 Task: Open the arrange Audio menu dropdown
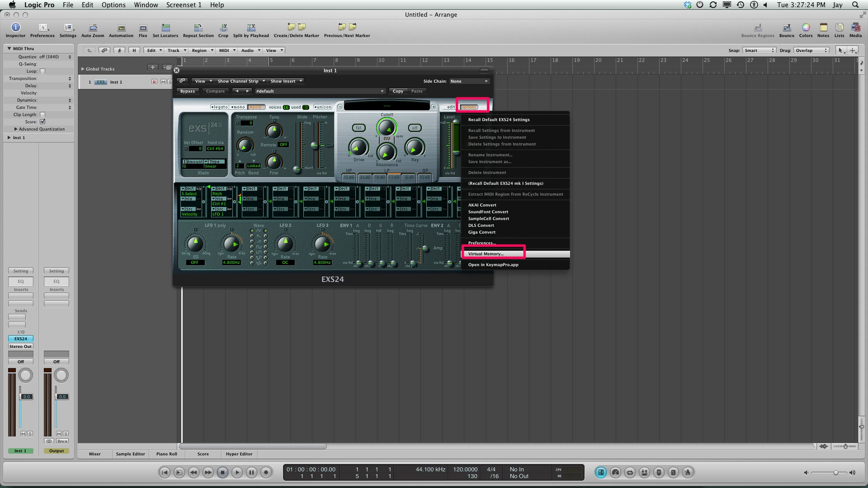pyautogui.click(x=250, y=50)
